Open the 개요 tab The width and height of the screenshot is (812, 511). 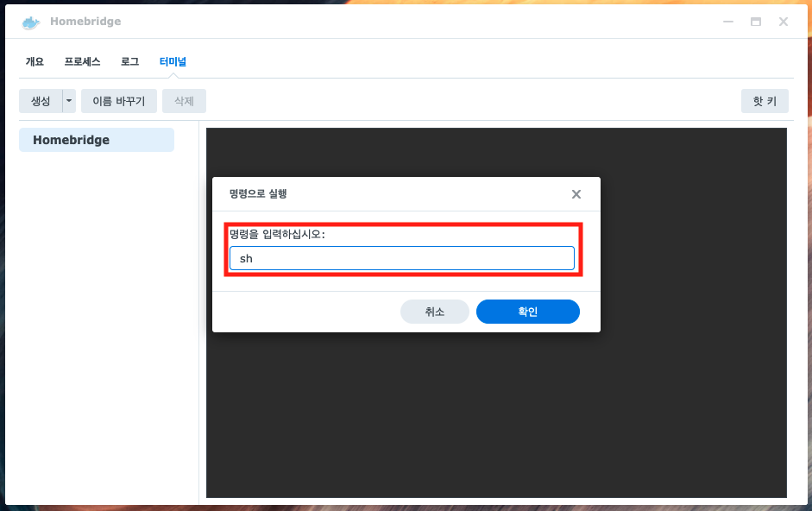35,61
